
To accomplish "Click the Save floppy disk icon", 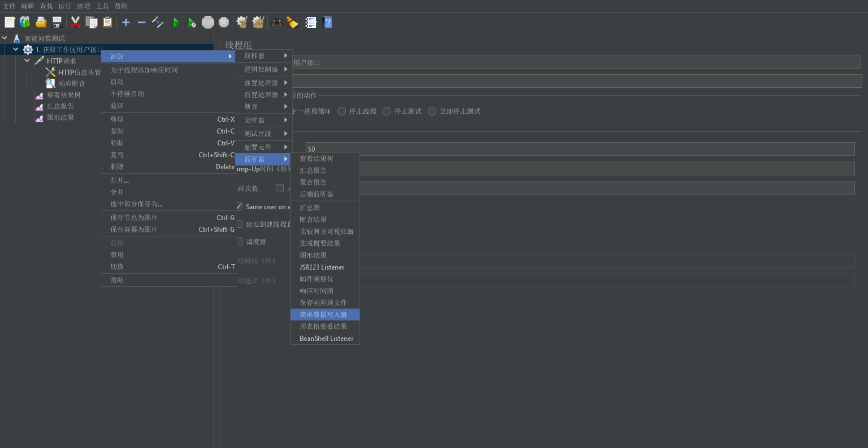I will point(57,23).
